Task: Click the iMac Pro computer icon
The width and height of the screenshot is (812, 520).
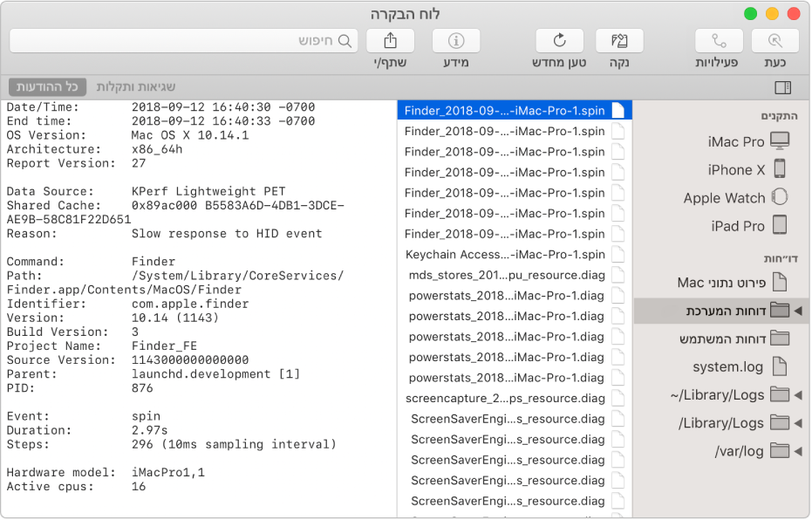Action: click(x=780, y=140)
